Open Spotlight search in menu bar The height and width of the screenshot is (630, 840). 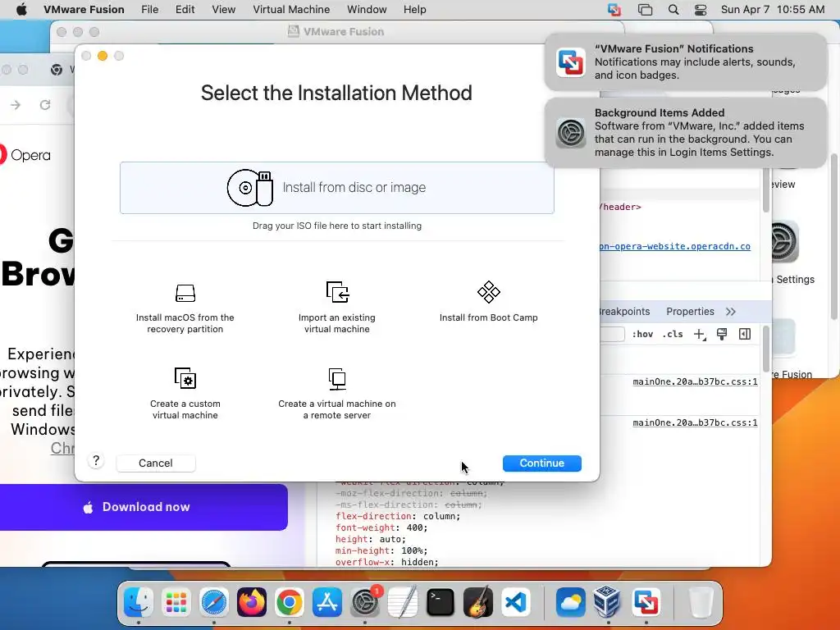pos(673,10)
